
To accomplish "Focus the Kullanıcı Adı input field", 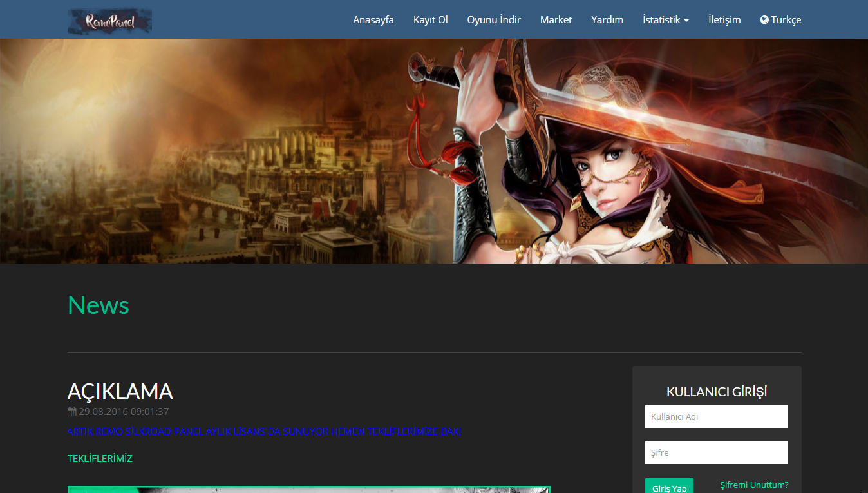I will click(717, 416).
